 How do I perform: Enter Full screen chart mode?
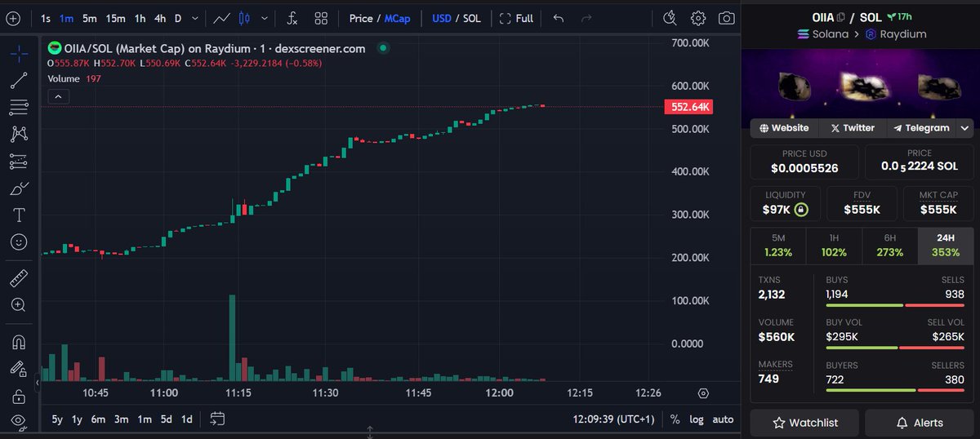point(516,18)
